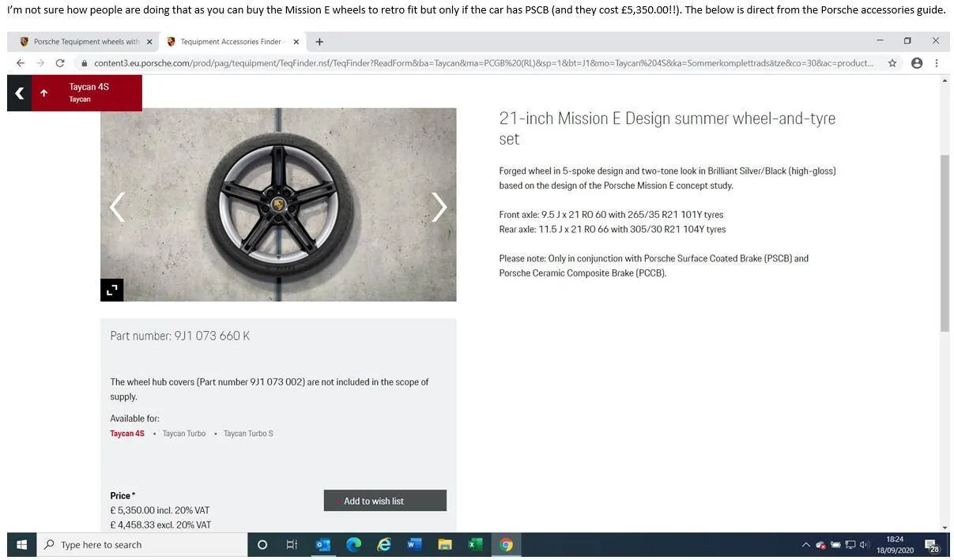View the site padlock security info
This screenshot has height=560, width=954.
(x=83, y=63)
